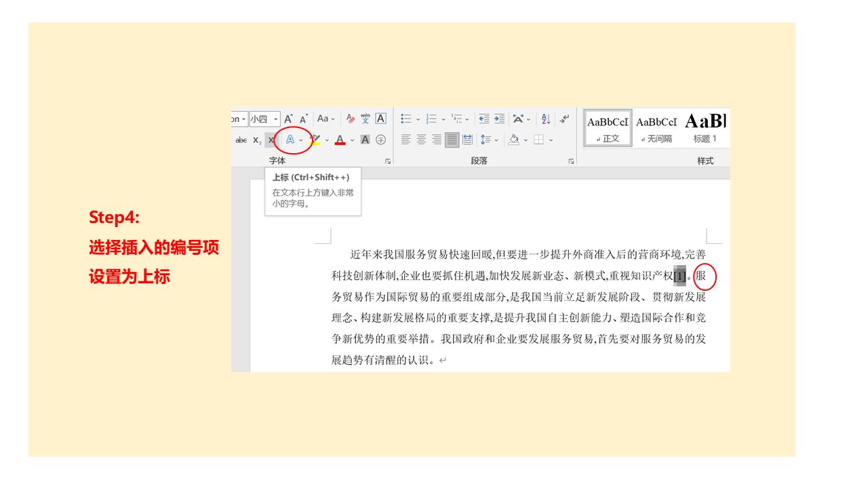Apply the 标题 1 style
This screenshot has height=488, width=868.
click(705, 127)
